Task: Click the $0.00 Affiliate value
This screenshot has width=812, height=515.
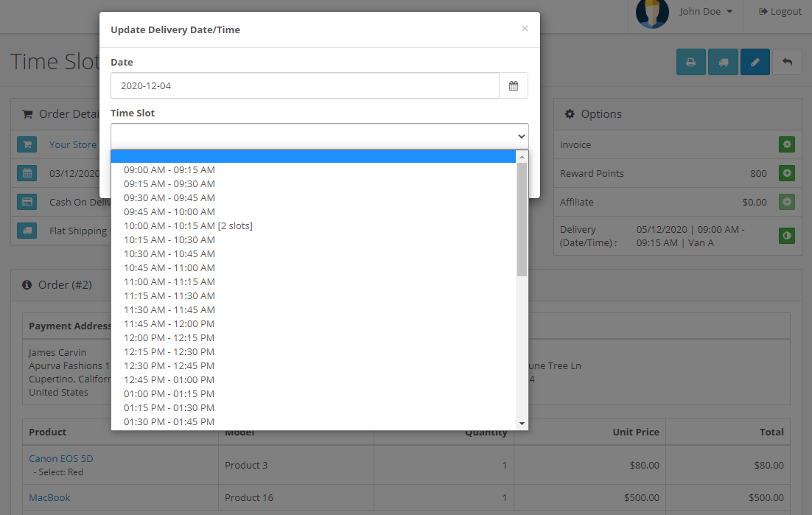Action: (755, 202)
